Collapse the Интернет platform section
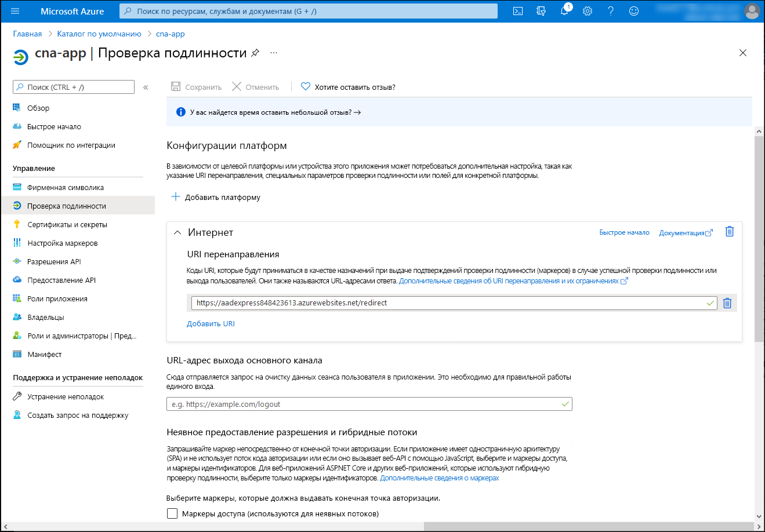This screenshot has width=765, height=532. (x=177, y=232)
